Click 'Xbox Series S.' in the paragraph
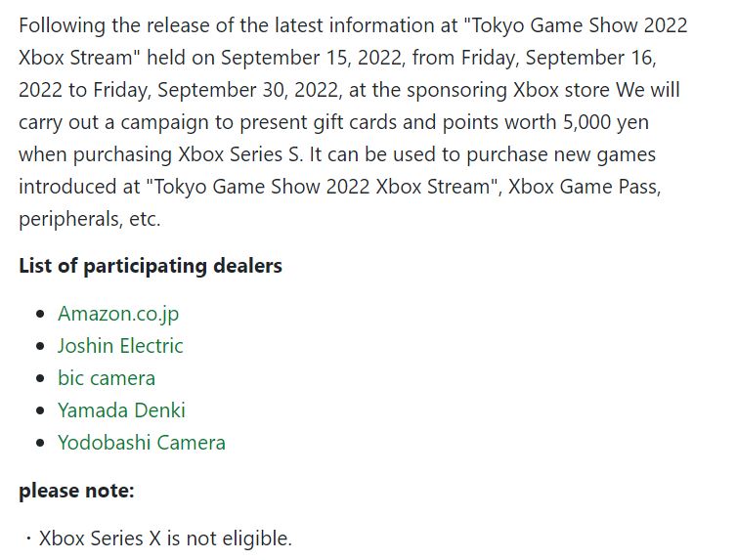 [x=240, y=154]
